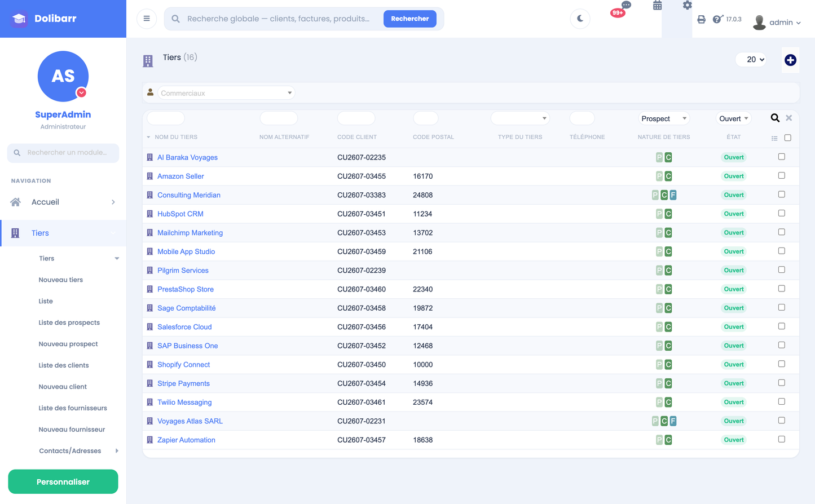Toggle dark mode moon icon
Viewport: 815px width, 504px height.
click(x=580, y=19)
